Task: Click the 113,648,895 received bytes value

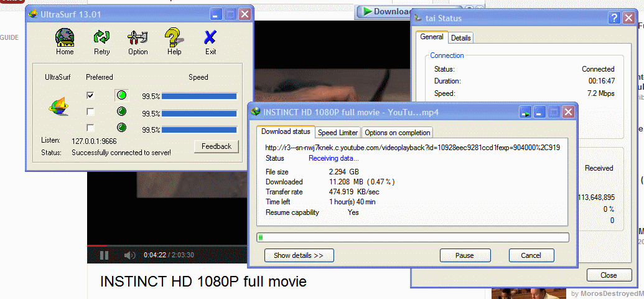Action: (x=596, y=197)
